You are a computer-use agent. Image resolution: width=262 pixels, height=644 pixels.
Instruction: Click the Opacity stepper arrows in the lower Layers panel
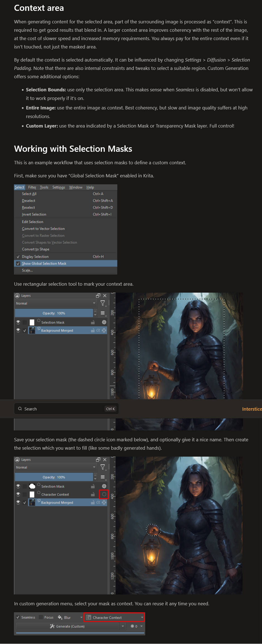[x=95, y=477]
